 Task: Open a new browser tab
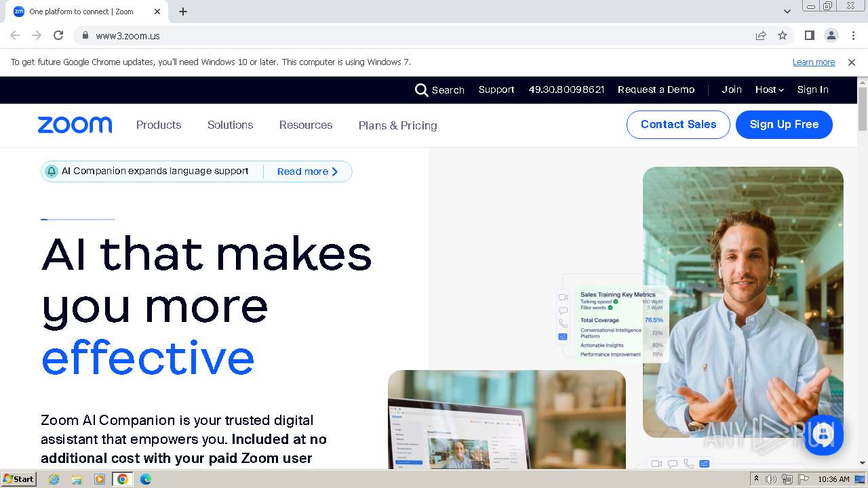(183, 12)
